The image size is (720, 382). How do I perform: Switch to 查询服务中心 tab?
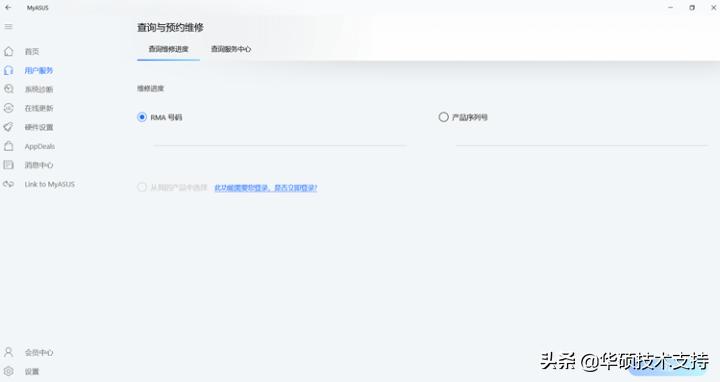coord(231,49)
